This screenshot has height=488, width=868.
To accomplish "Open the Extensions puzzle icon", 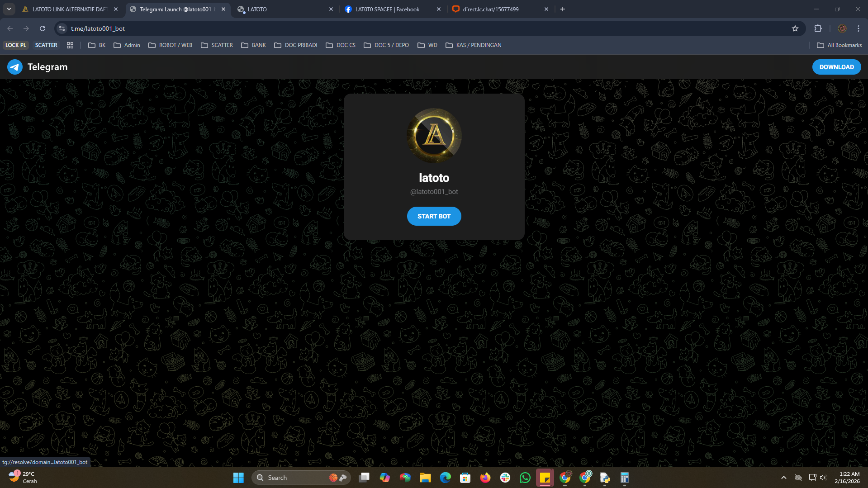I will pos(818,28).
